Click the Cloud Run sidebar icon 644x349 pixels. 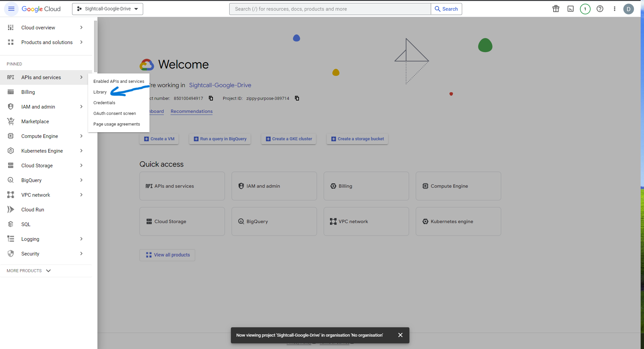pos(11,210)
